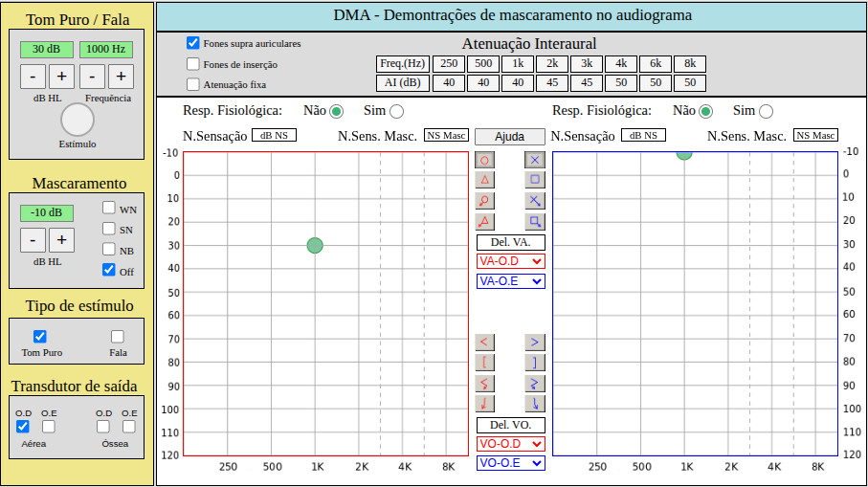868x487 pixels.
Task: Increase the tone dB HL with plus
Action: (x=61, y=77)
